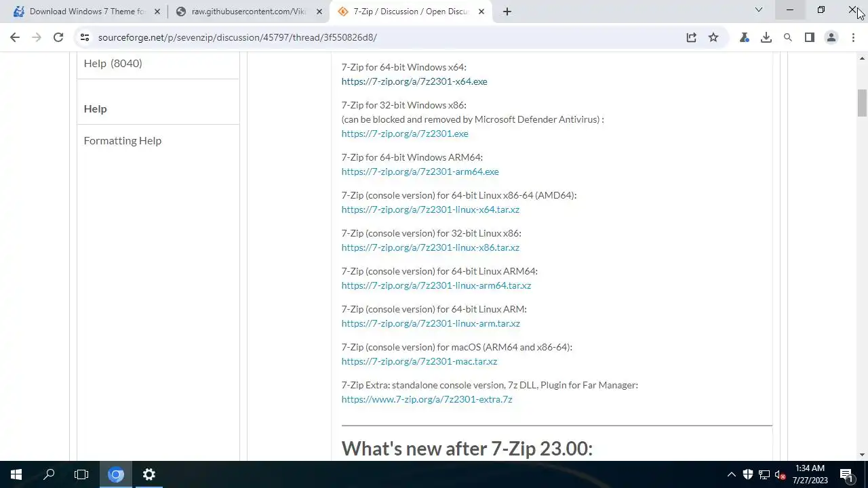Click Chrome icon on taskbar
Image resolution: width=868 pixels, height=488 pixels.
[116, 474]
